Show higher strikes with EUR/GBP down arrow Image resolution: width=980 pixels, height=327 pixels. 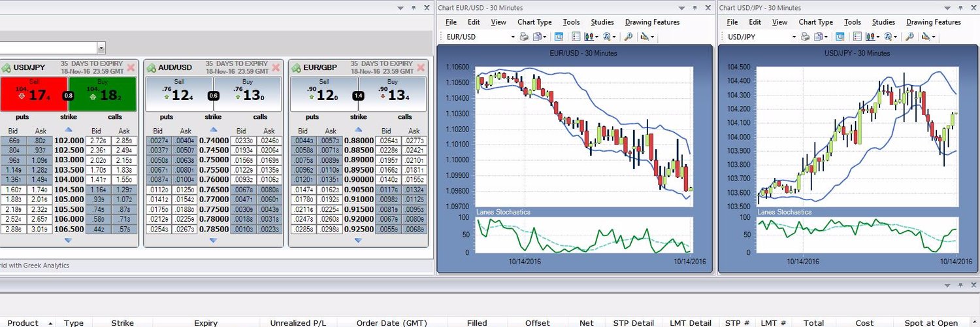point(358,240)
